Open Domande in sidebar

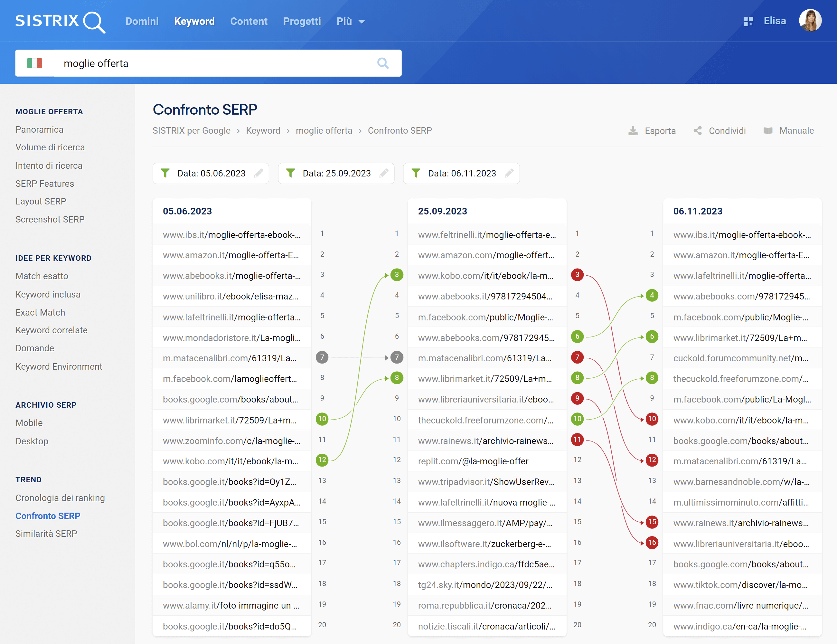click(35, 348)
